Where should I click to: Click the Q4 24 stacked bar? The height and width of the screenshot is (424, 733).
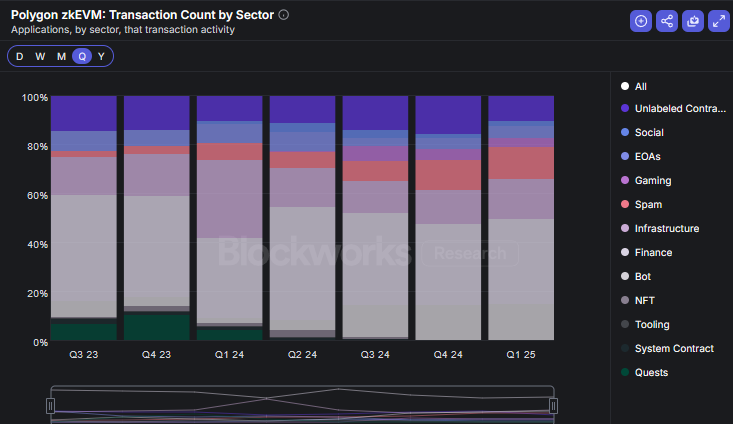[448, 218]
